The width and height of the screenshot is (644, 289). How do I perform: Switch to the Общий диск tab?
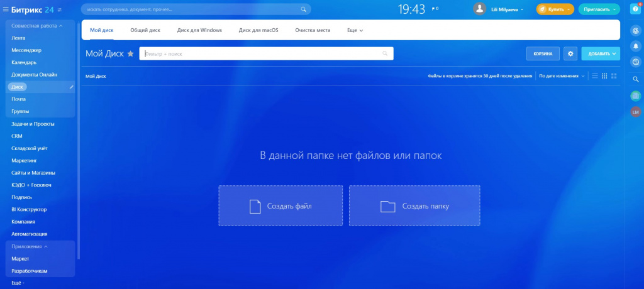(x=145, y=30)
